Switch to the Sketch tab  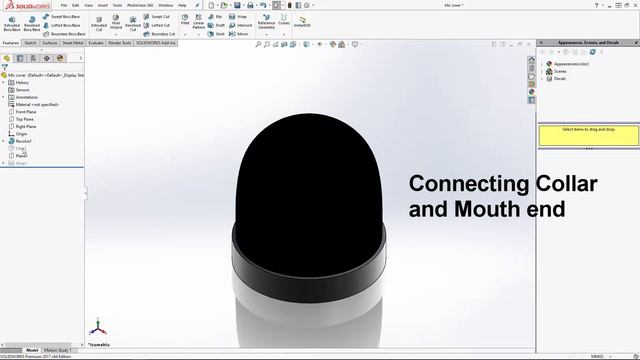(x=30, y=42)
